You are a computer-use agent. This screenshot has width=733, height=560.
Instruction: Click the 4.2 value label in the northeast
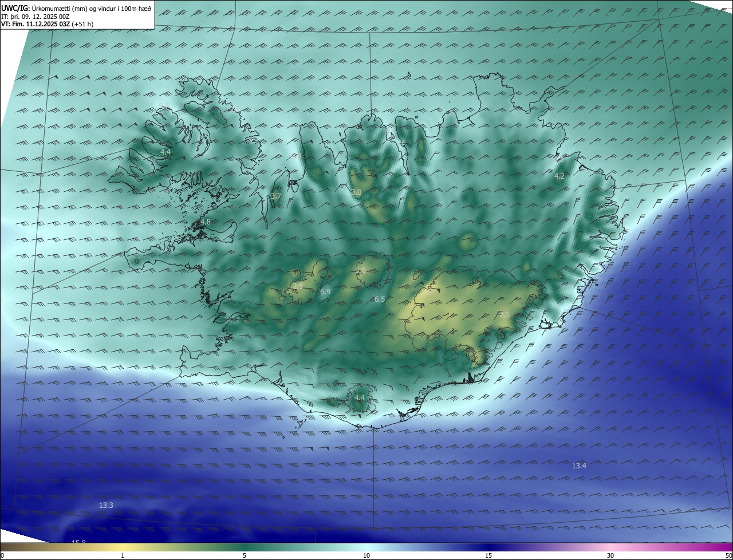(x=559, y=176)
